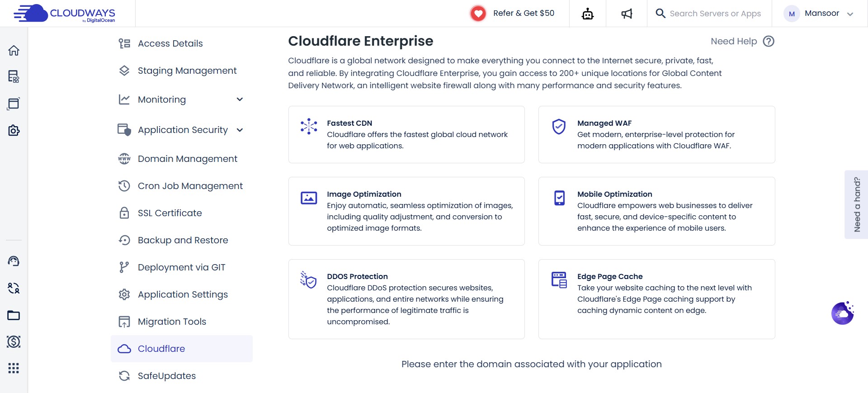Click the Edge Page Cache icon

pos(559,280)
